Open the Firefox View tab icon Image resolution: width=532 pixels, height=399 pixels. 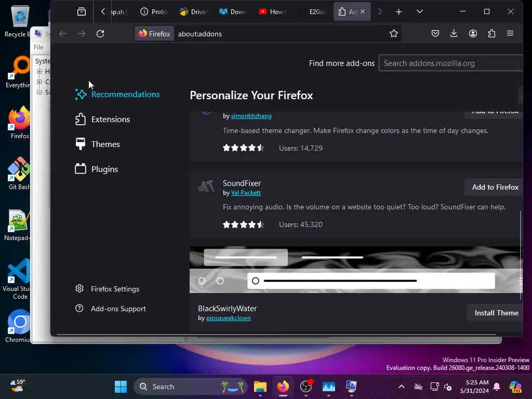[82, 12]
